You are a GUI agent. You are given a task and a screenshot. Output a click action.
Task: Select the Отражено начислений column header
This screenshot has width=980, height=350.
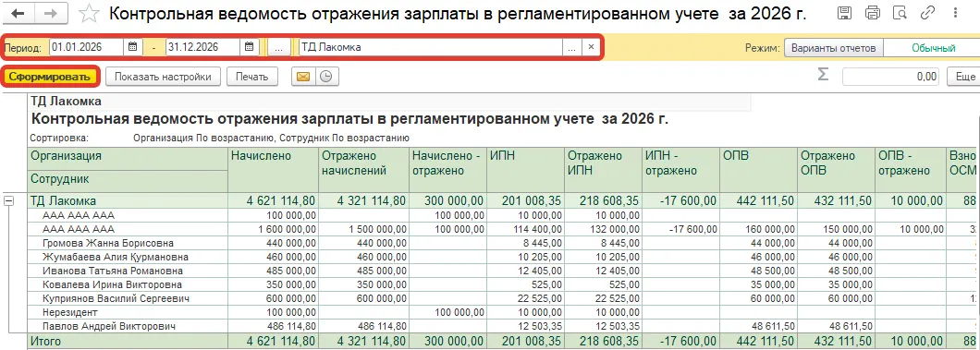(x=363, y=170)
